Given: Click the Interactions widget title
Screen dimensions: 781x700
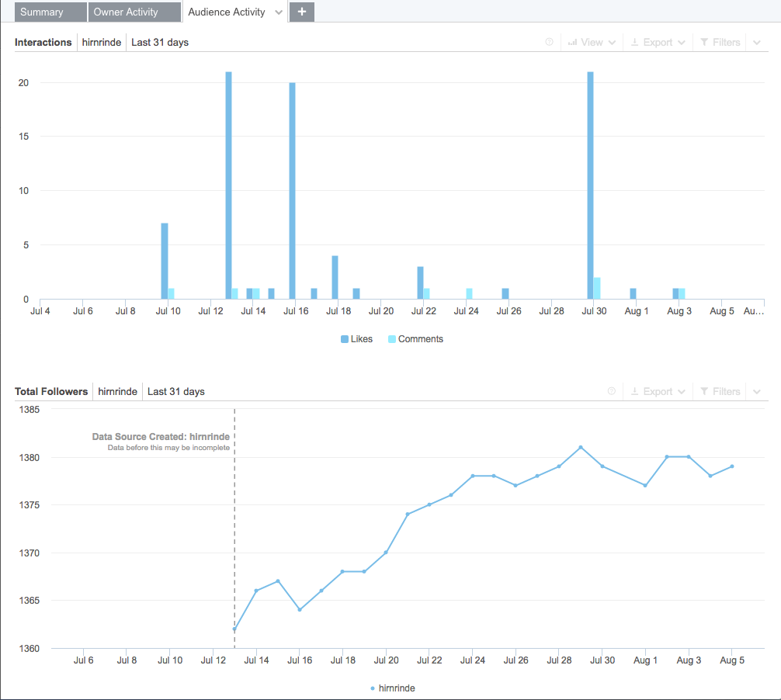Looking at the screenshot, I should [x=43, y=43].
